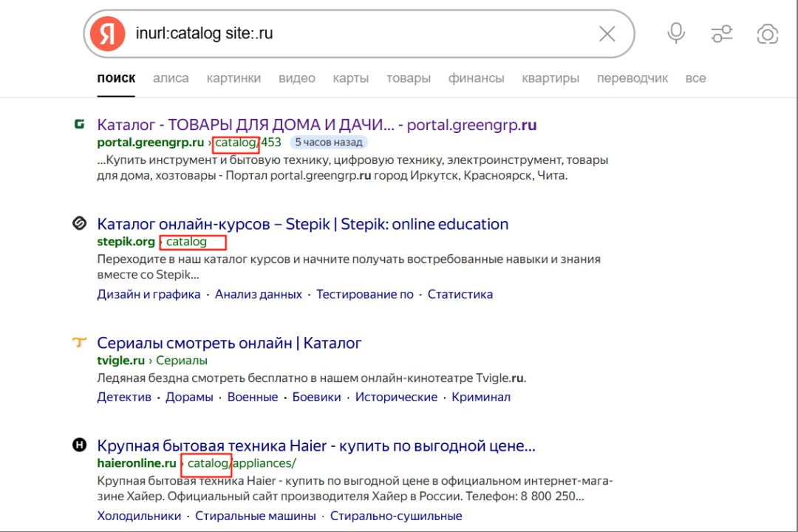Start voice search with microphone icon
This screenshot has height=532, width=798.
[676, 33]
